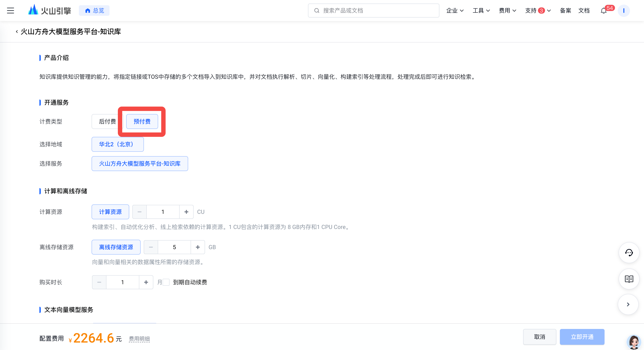Open the 备案 menu item
This screenshot has height=350, width=644.
point(565,11)
